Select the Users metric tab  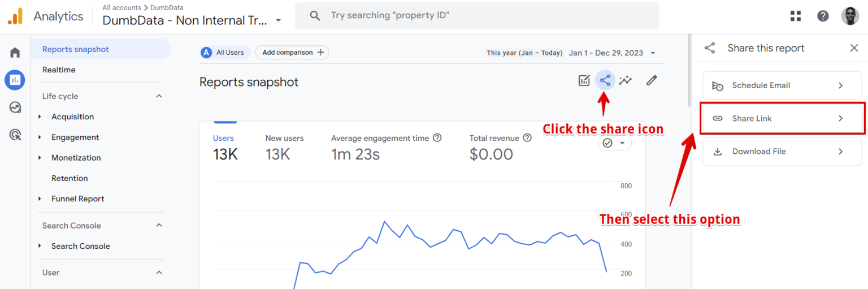pyautogui.click(x=225, y=147)
